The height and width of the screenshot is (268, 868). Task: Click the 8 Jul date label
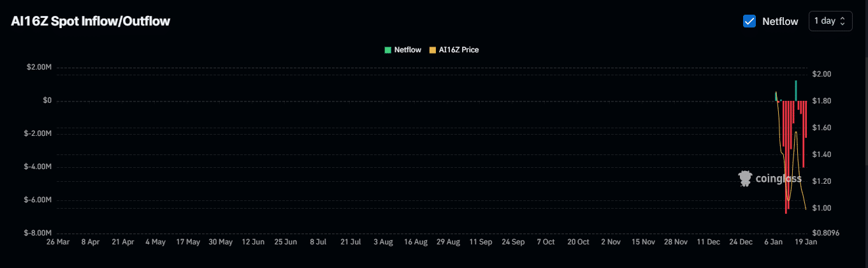click(x=318, y=242)
